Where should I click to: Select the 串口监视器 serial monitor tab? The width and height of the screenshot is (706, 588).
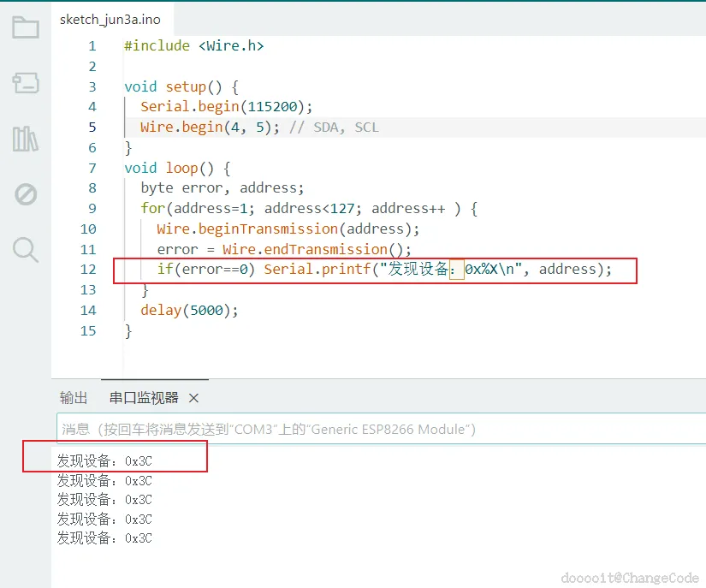point(144,397)
